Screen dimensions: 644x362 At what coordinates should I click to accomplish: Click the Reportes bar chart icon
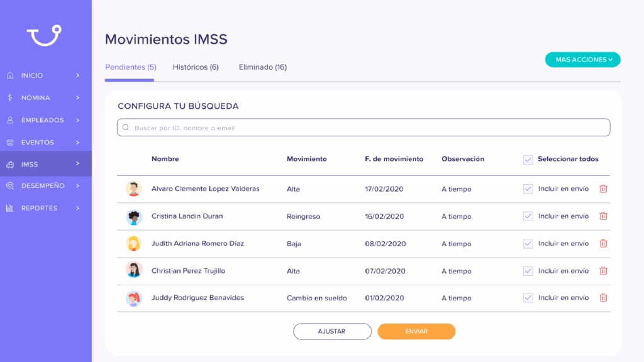tap(10, 208)
